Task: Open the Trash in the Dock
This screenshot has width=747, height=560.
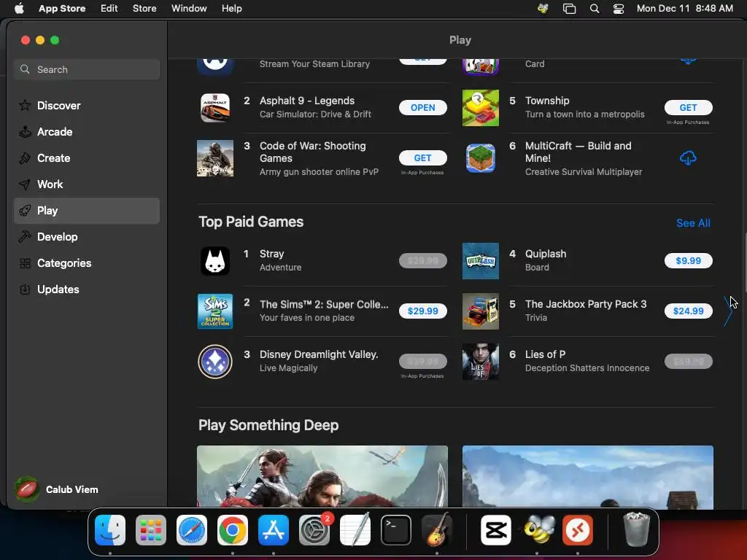Action: coord(636,530)
